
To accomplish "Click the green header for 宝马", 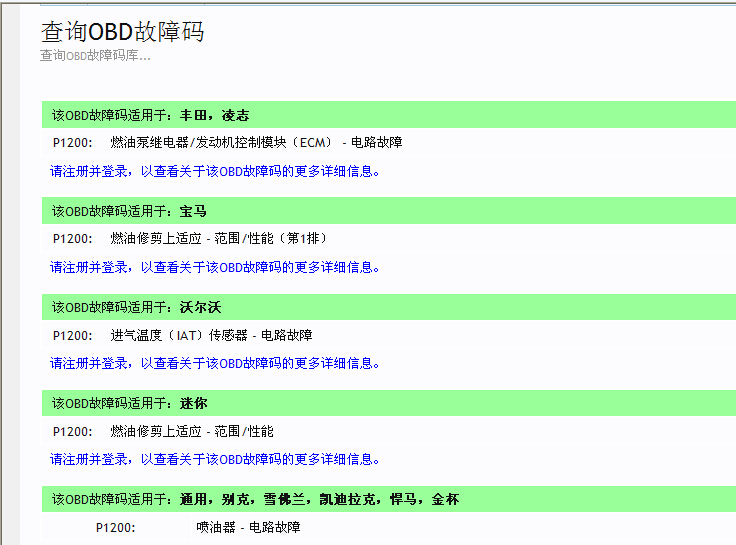I will coord(389,211).
